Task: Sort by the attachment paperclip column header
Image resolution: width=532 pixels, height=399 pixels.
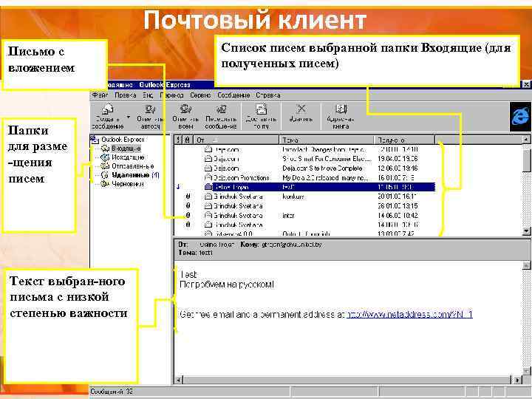Action: click(x=188, y=140)
